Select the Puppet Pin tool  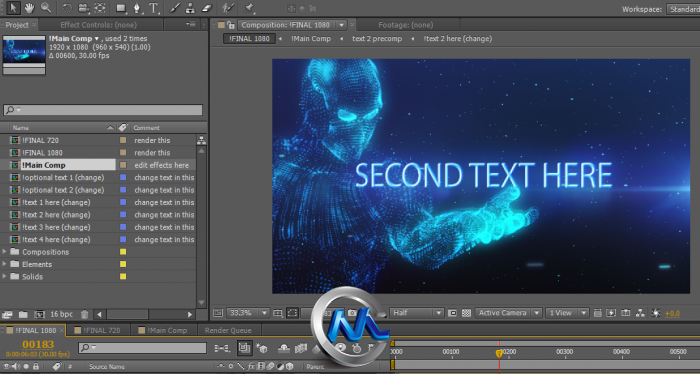tap(249, 8)
